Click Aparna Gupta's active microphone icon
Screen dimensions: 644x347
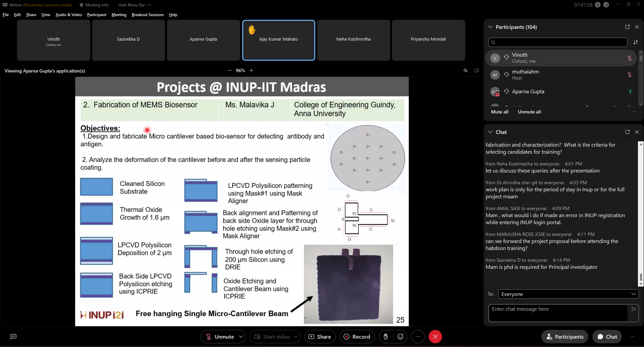(x=630, y=91)
